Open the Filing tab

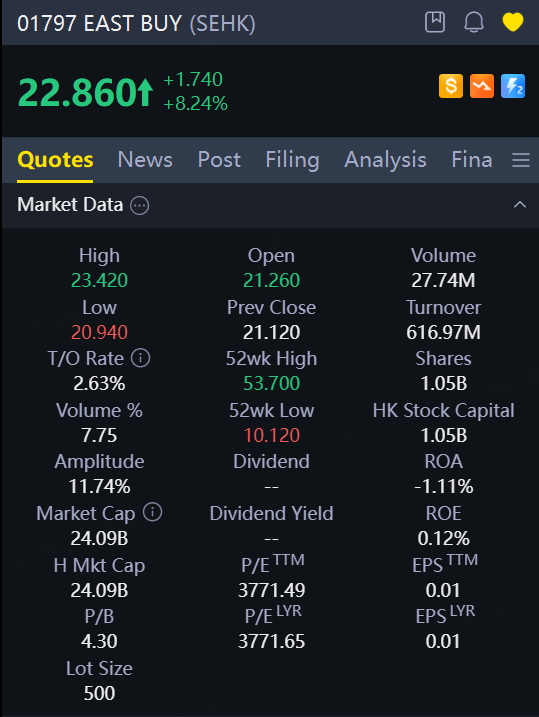(x=292, y=161)
